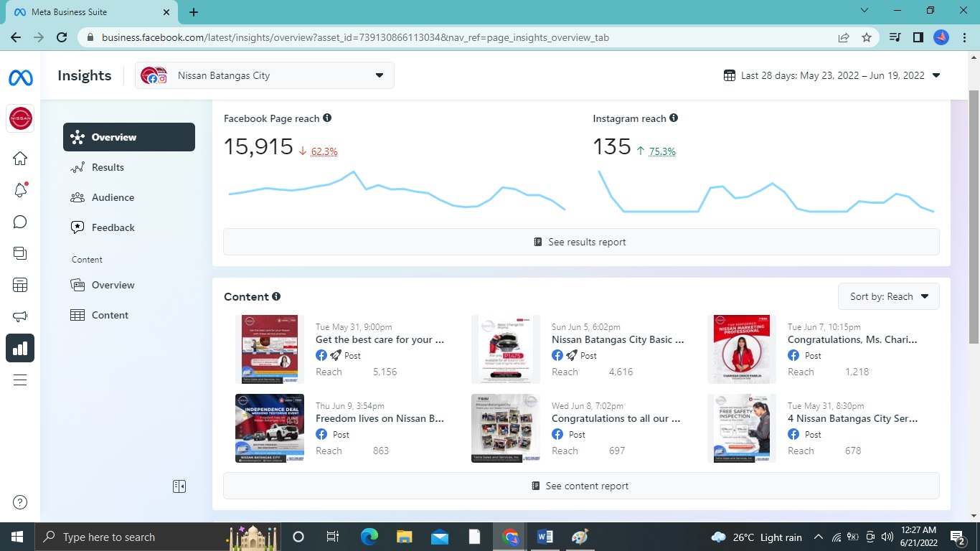
Task: Open the Chrome side panel icon
Action: point(918,37)
